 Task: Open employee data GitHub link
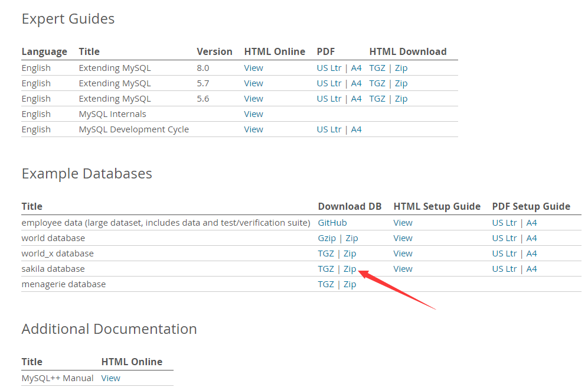click(x=332, y=223)
